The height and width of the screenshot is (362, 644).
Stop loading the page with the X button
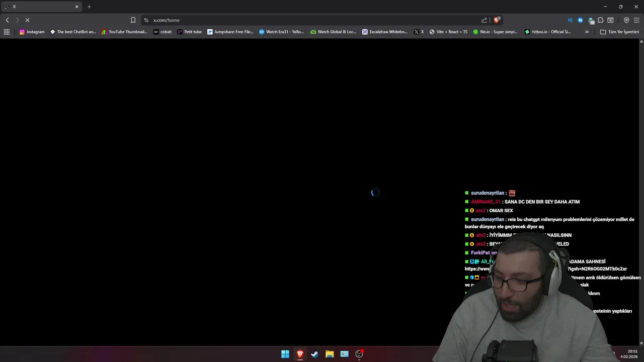coord(27,20)
